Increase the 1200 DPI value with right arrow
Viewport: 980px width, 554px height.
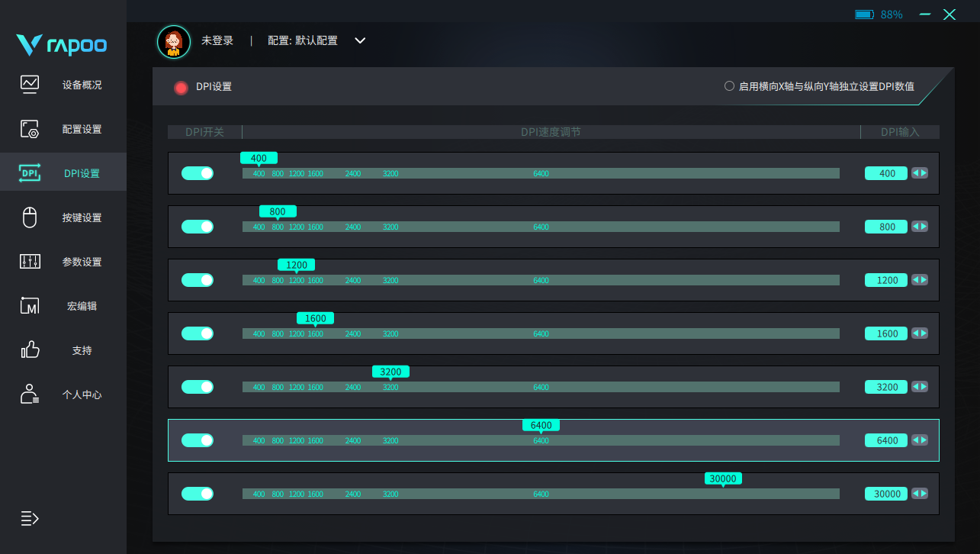[x=924, y=280]
